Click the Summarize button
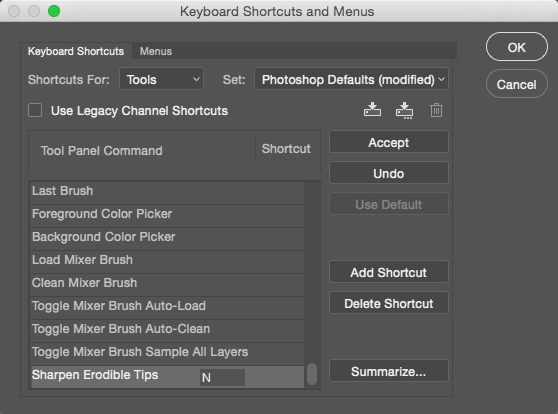Viewport: 558px width, 414px height. coord(389,371)
